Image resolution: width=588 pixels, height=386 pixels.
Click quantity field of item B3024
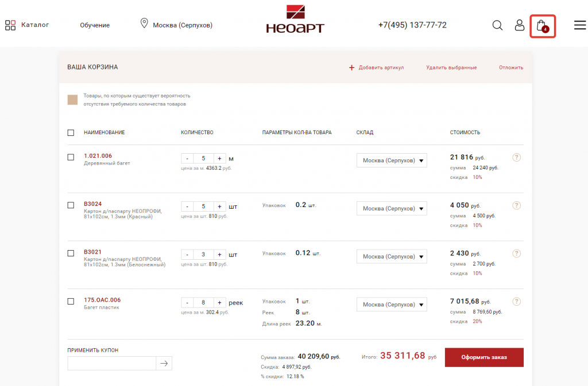point(203,206)
